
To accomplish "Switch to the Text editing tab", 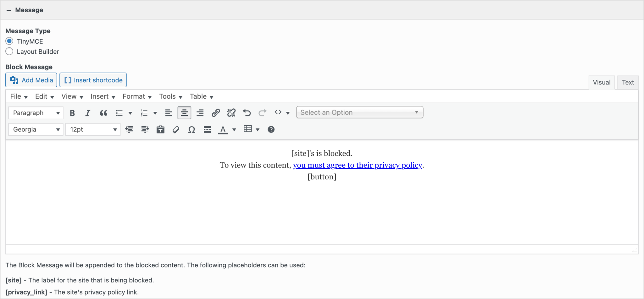I will point(628,82).
